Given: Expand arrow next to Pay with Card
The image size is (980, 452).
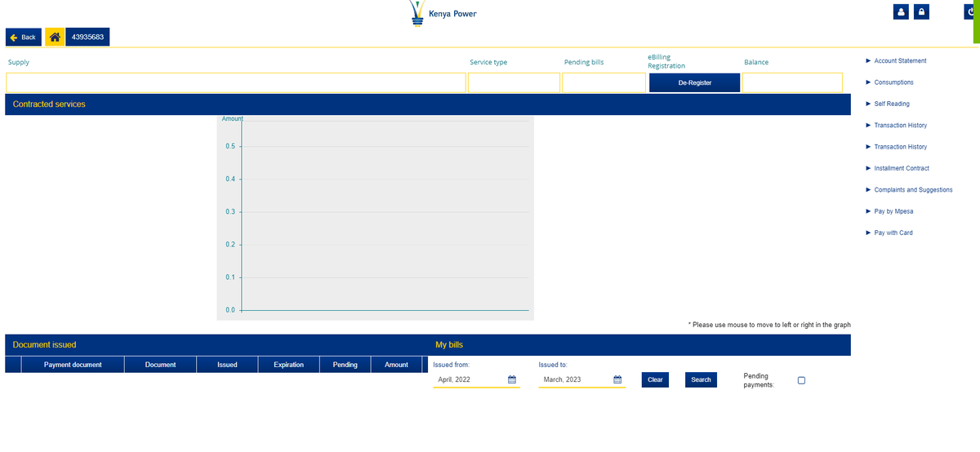Looking at the screenshot, I should [x=867, y=233].
